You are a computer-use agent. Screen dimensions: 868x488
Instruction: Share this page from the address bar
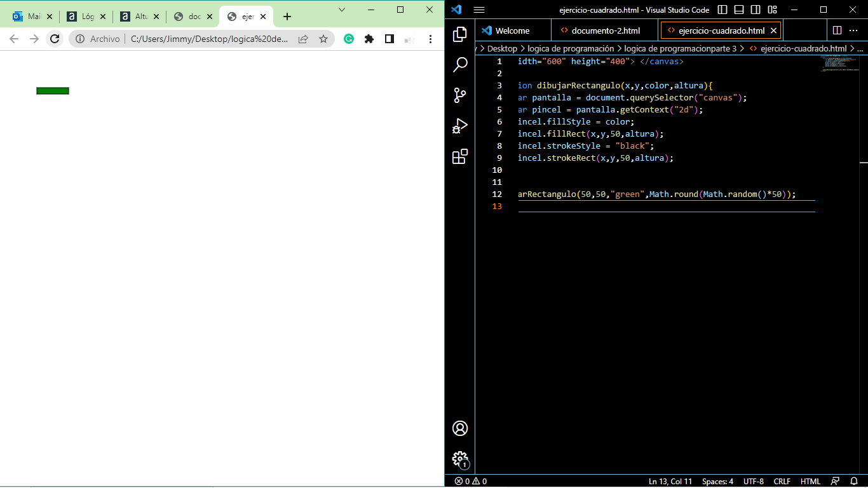pyautogui.click(x=303, y=39)
